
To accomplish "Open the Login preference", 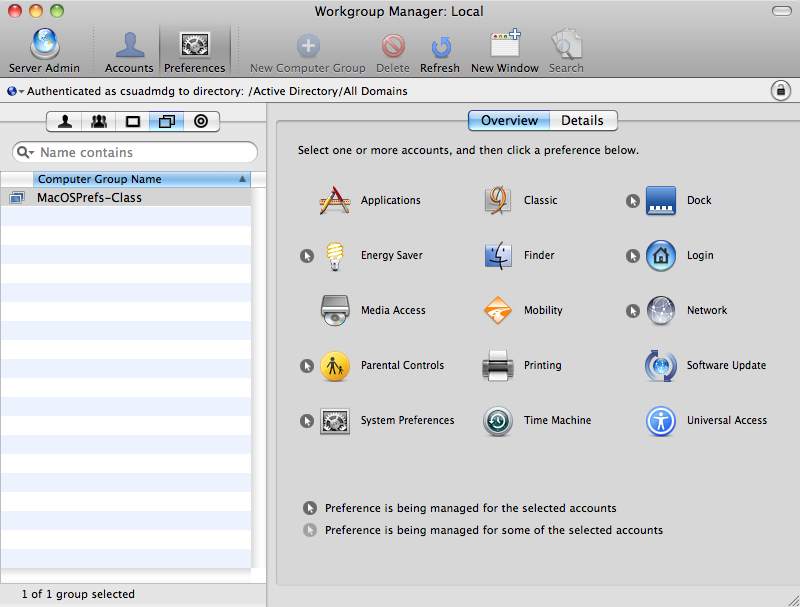I will pyautogui.click(x=661, y=256).
